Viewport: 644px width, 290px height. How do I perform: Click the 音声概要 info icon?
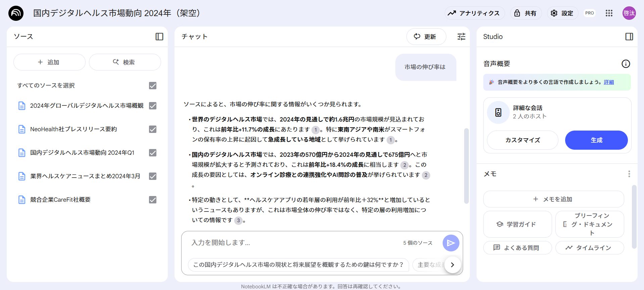626,64
